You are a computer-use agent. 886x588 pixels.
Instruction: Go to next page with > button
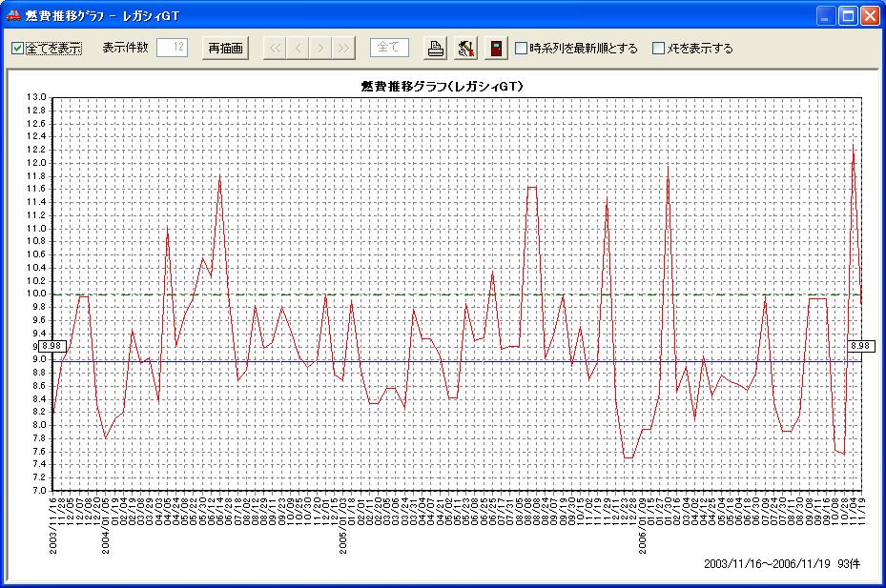[x=320, y=49]
